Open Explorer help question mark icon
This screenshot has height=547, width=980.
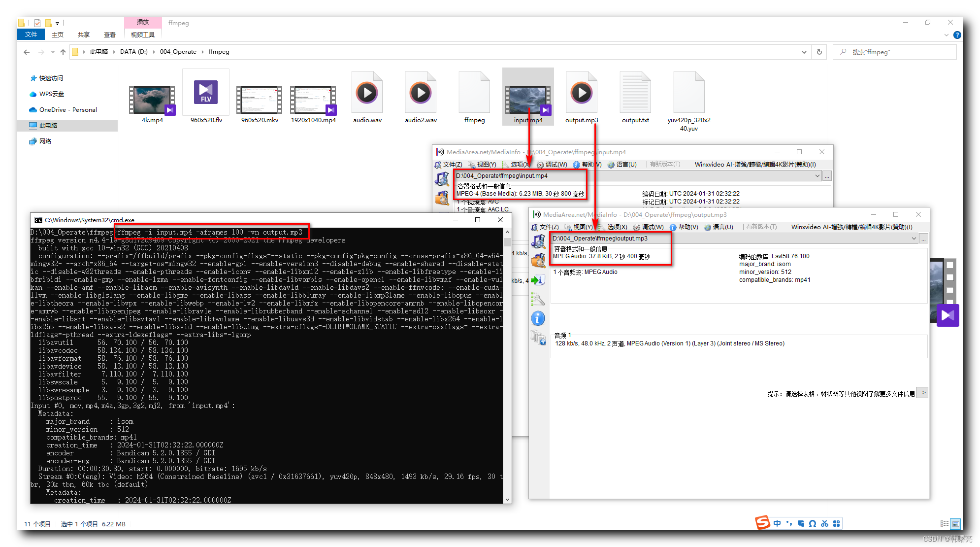tap(957, 35)
